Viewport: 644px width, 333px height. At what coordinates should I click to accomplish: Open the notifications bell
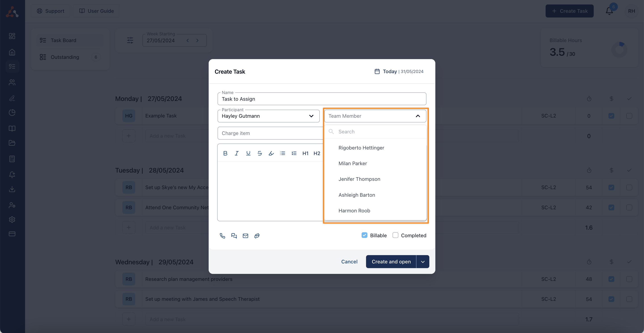pos(609,11)
